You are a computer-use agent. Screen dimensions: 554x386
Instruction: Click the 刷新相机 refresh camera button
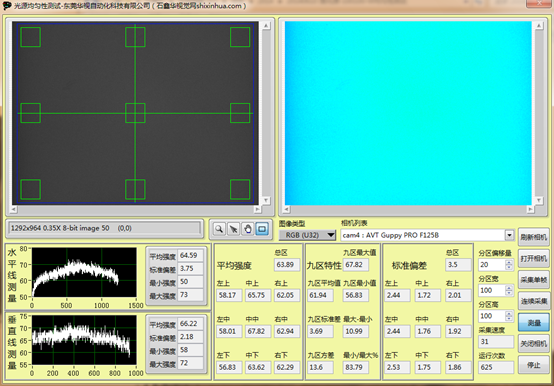coord(534,237)
